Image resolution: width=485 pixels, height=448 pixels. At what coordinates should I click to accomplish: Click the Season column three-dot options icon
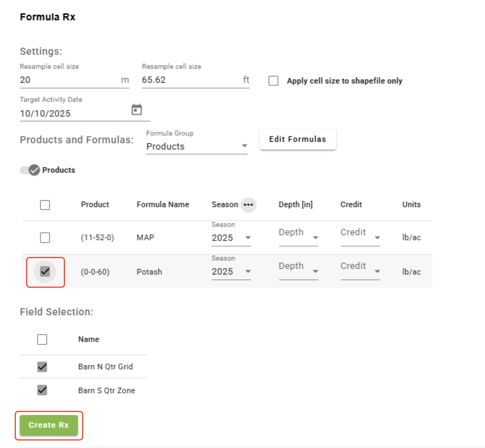pos(248,205)
